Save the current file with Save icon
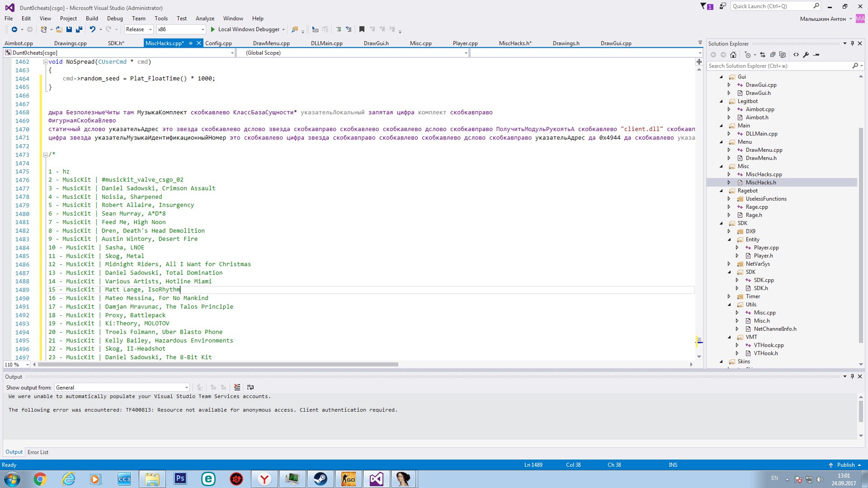This screenshot has height=488, width=868. [x=69, y=29]
